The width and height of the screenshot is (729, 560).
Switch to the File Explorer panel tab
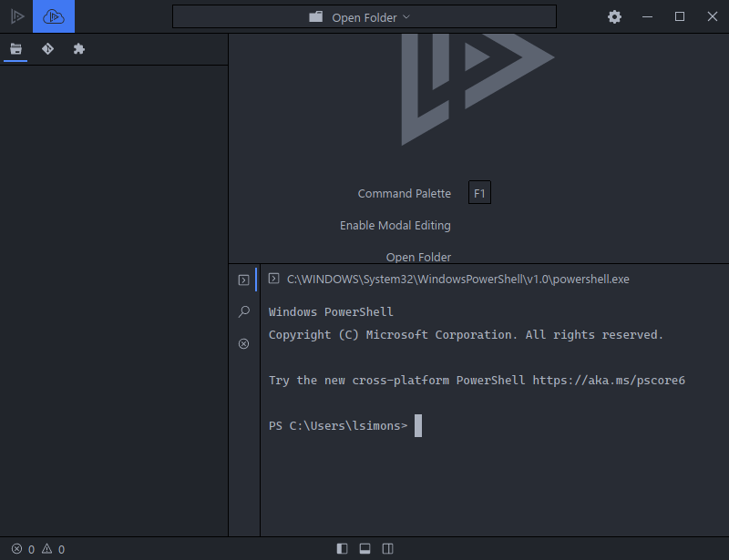pyautogui.click(x=15, y=49)
